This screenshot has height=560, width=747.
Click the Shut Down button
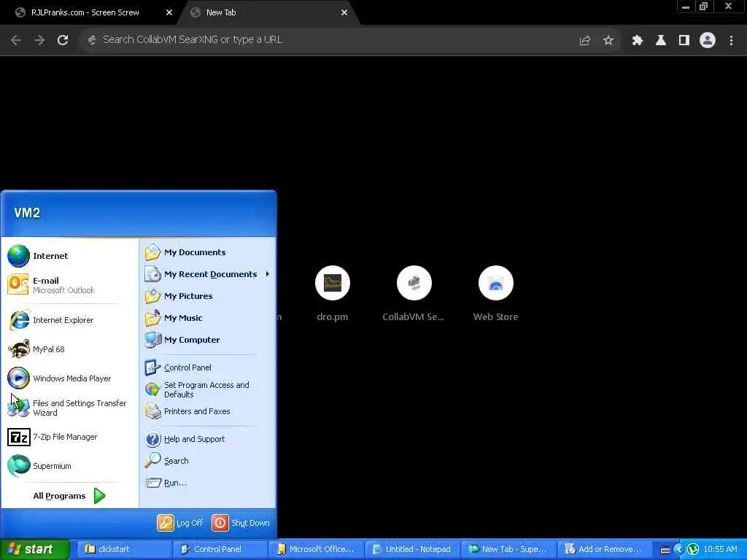click(x=241, y=523)
